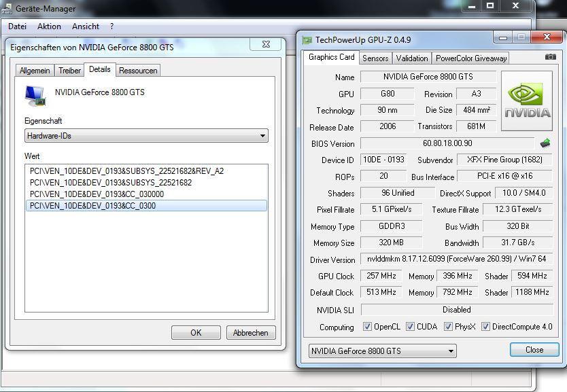Click the Transistors value 681M
This screenshot has width=567, height=392.
tap(476, 126)
